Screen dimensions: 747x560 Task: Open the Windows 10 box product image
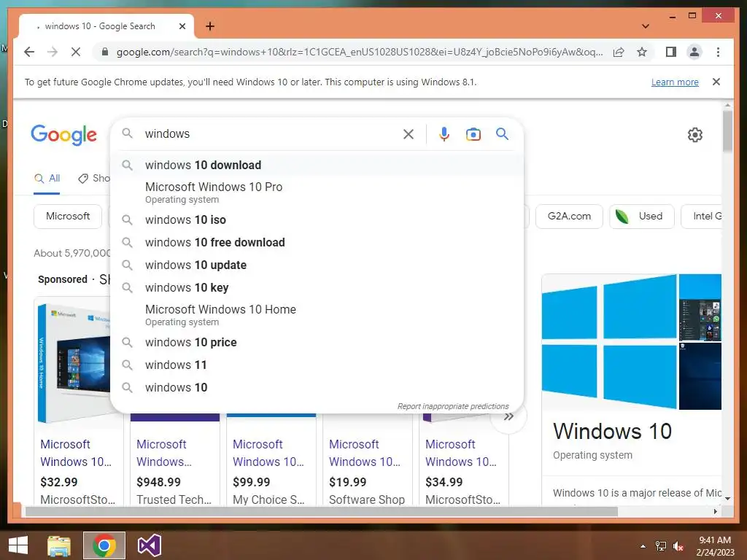point(74,362)
